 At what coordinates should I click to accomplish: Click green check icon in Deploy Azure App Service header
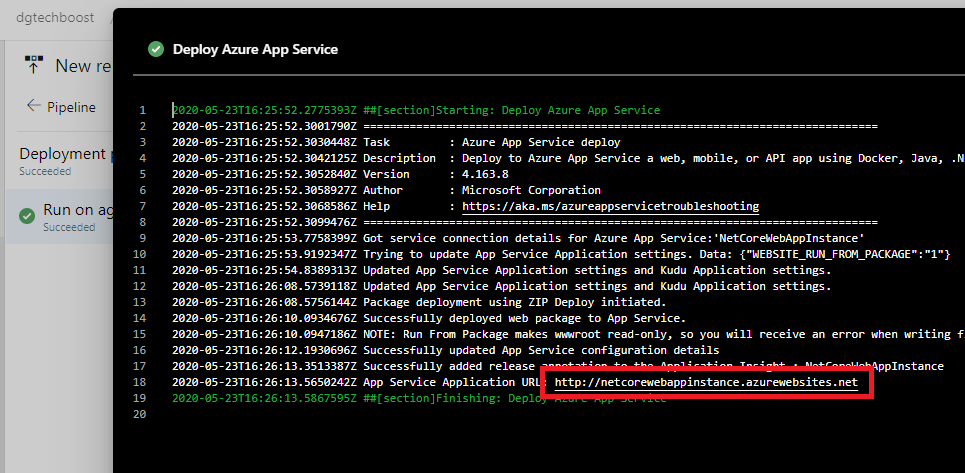[155, 49]
